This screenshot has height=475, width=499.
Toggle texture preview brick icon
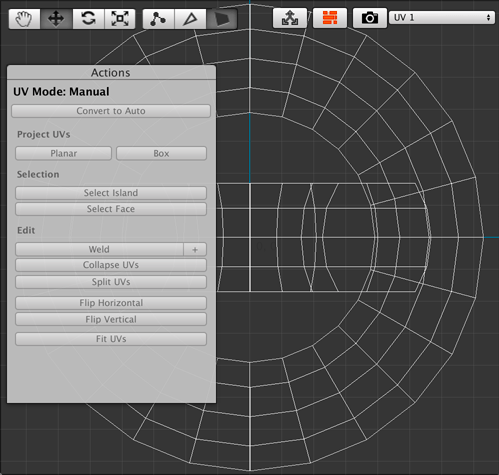[330, 18]
